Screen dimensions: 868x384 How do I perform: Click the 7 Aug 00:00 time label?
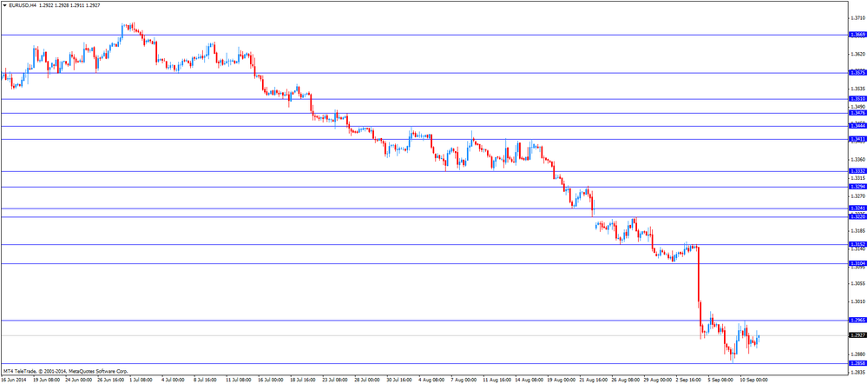(464, 381)
